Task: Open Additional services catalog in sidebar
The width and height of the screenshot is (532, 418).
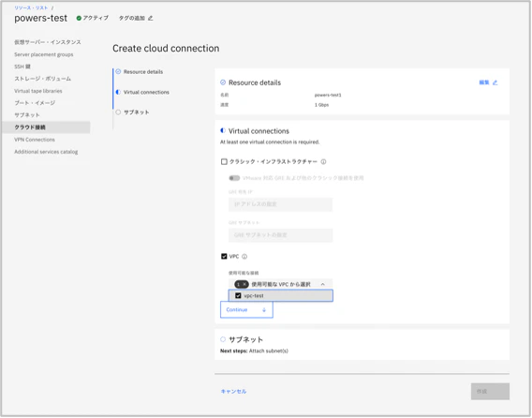Action: click(46, 152)
